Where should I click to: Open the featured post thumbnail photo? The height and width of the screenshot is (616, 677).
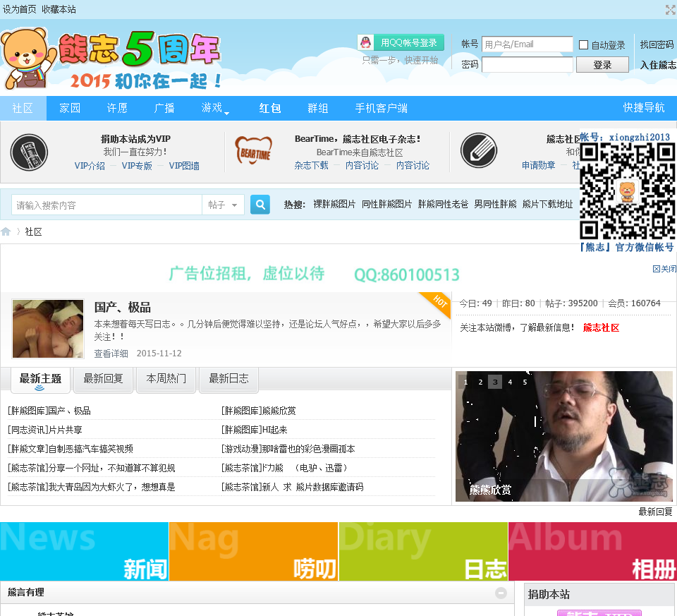48,329
